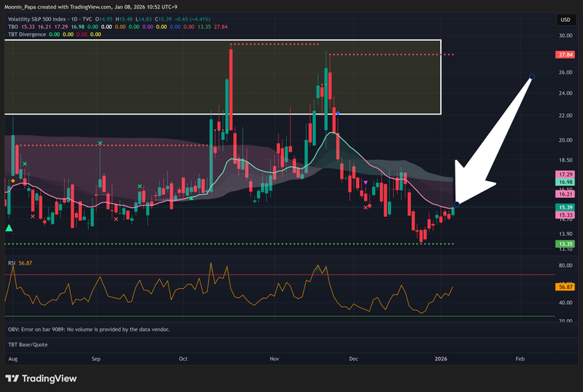The image size is (583, 392).
Task: Click the orange 56.87 RSI value label
Action: point(564,287)
